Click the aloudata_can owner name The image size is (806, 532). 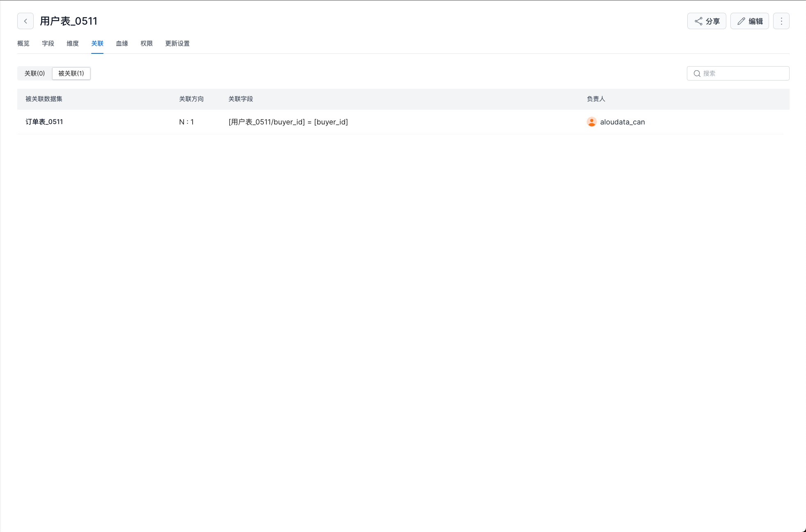click(x=622, y=122)
